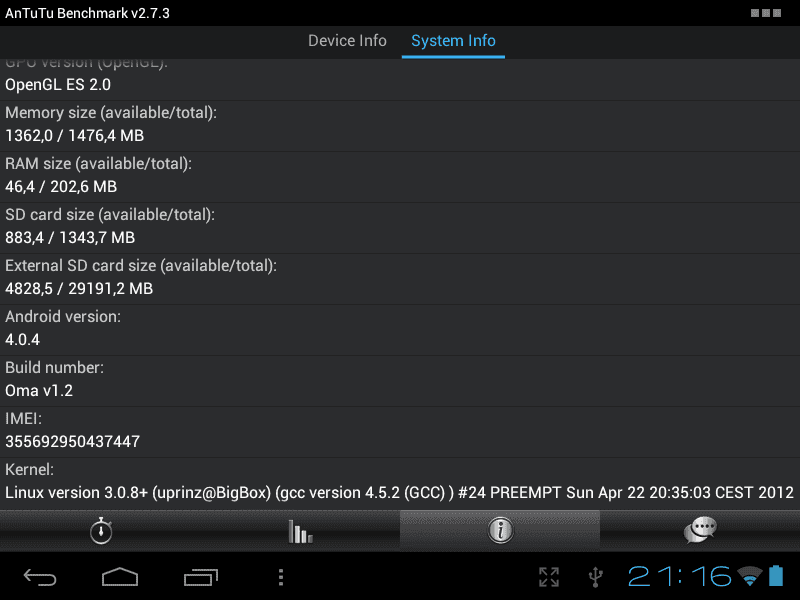This screenshot has width=800, height=600.
Task: Switch to the Device Info tab
Action: coord(347,41)
